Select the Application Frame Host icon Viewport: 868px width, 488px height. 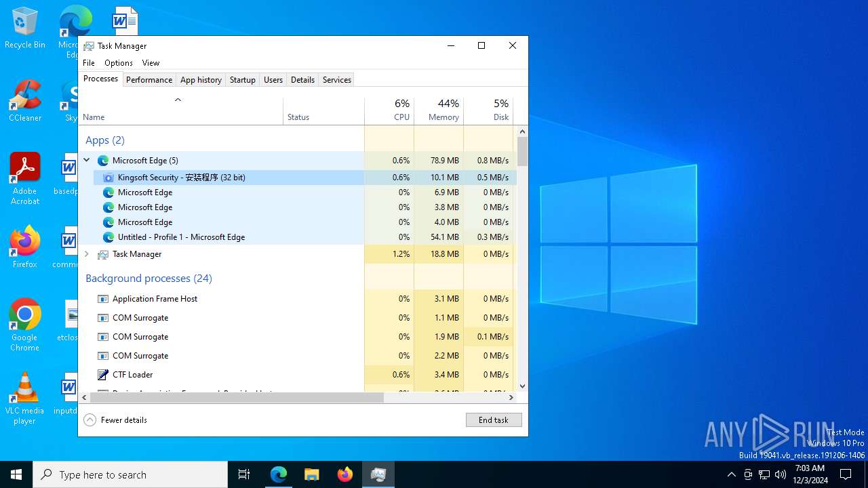(103, 299)
